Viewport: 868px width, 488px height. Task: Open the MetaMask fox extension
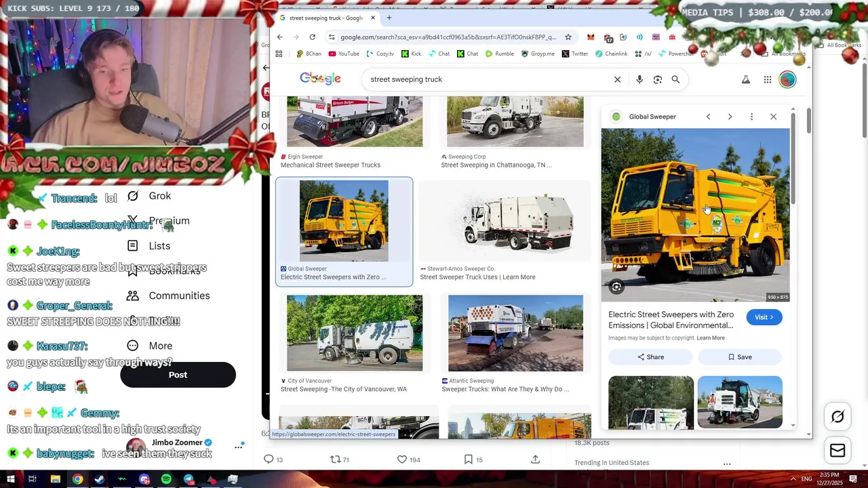pyautogui.click(x=591, y=37)
